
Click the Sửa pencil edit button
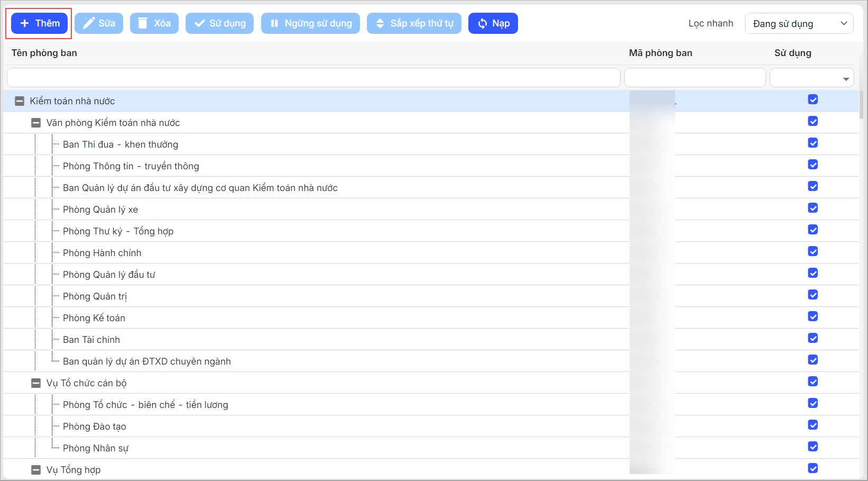(x=99, y=23)
